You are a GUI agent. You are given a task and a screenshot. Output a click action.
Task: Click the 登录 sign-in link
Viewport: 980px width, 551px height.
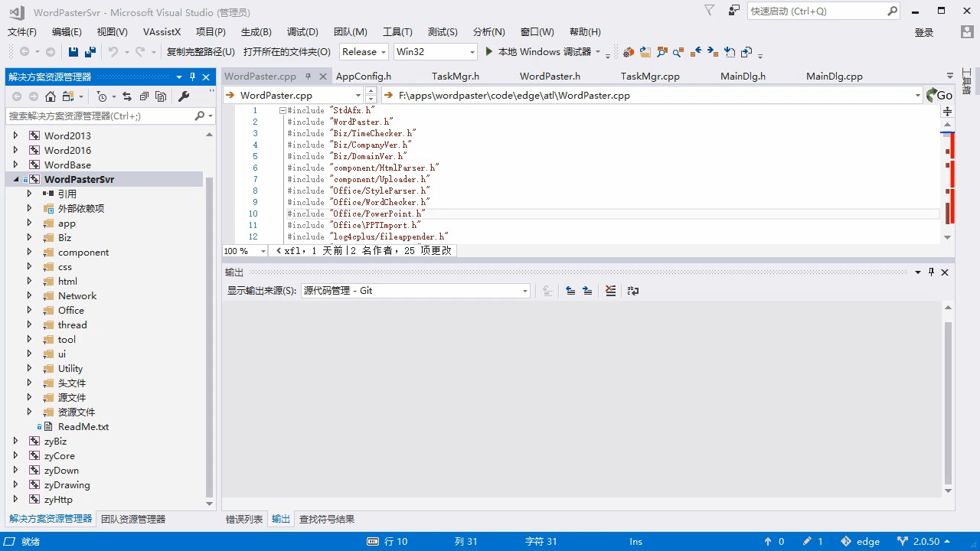tap(924, 32)
